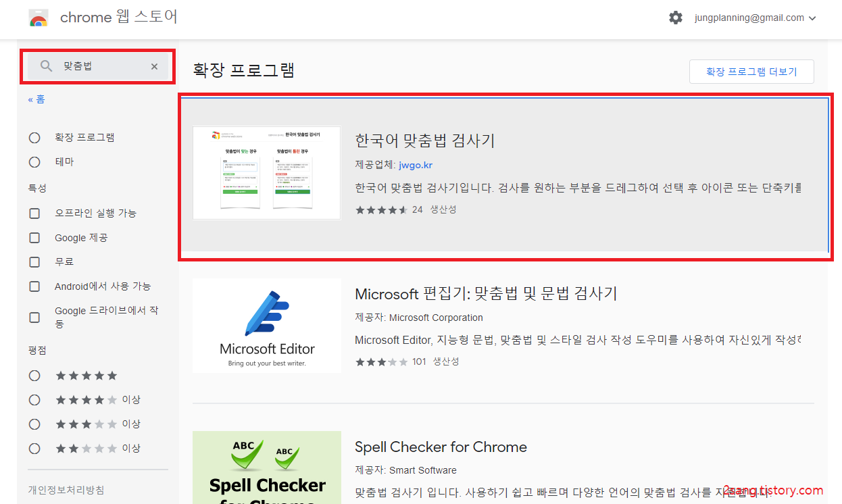Enable the 무료 checkbox
Viewport: 842px width, 504px height.
34,262
